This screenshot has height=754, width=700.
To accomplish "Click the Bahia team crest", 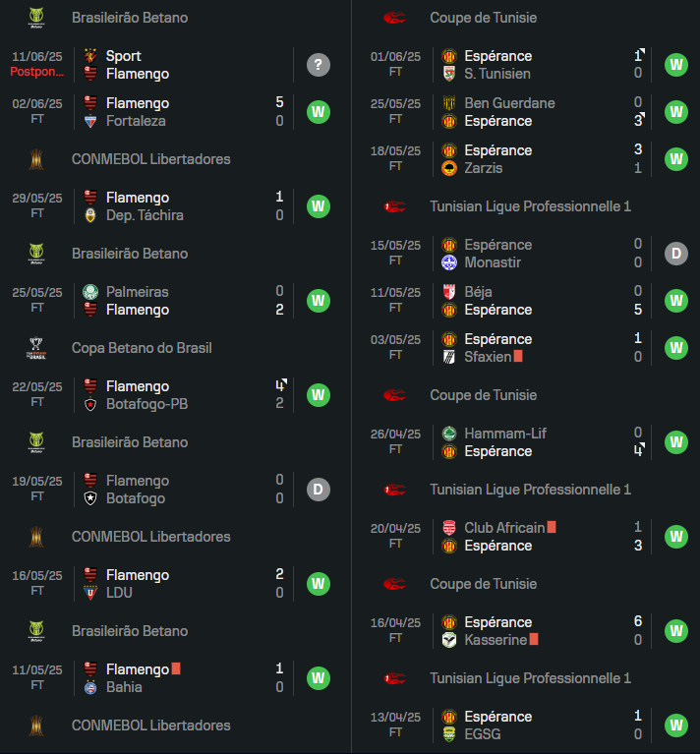I will (90, 687).
